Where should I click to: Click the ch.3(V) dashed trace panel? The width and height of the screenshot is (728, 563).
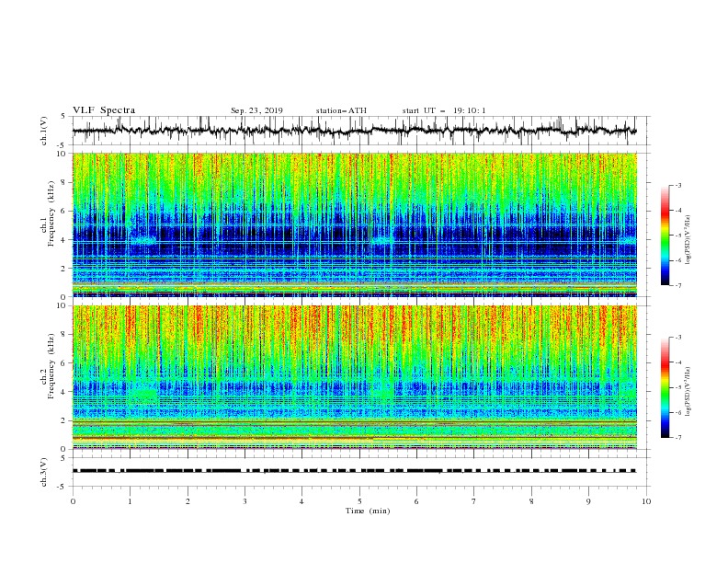[x=361, y=472]
